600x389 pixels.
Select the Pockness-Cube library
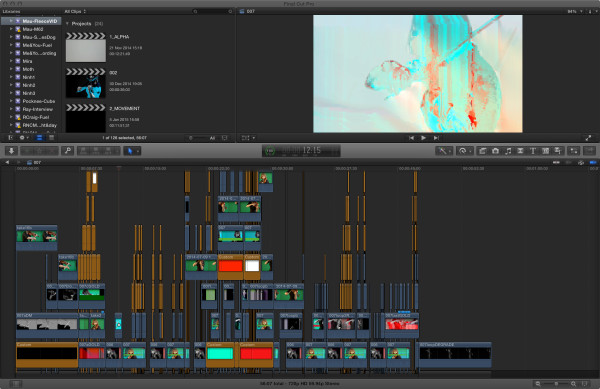(38, 101)
